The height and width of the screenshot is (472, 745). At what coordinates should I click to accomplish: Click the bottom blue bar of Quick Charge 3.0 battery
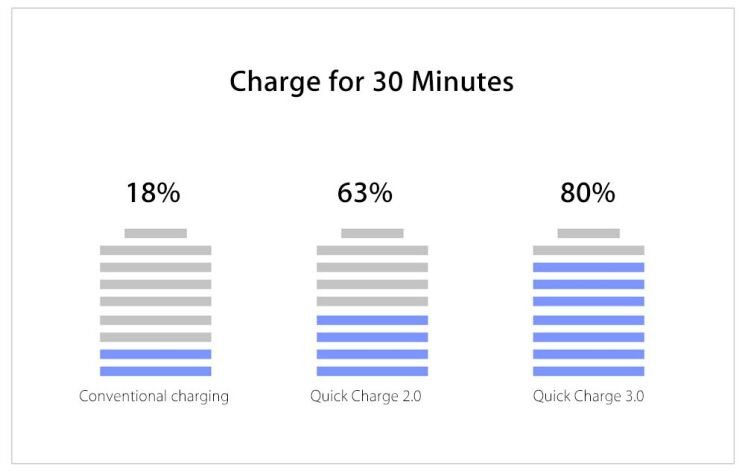[x=588, y=371]
